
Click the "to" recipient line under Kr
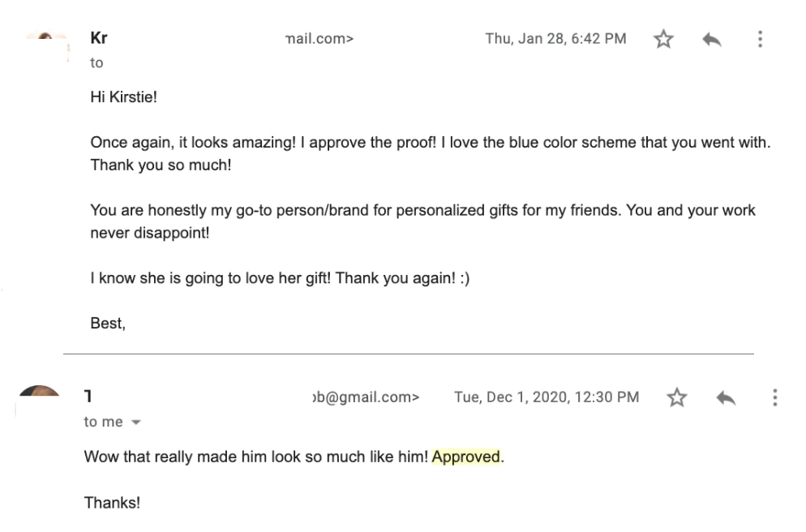pyautogui.click(x=96, y=62)
